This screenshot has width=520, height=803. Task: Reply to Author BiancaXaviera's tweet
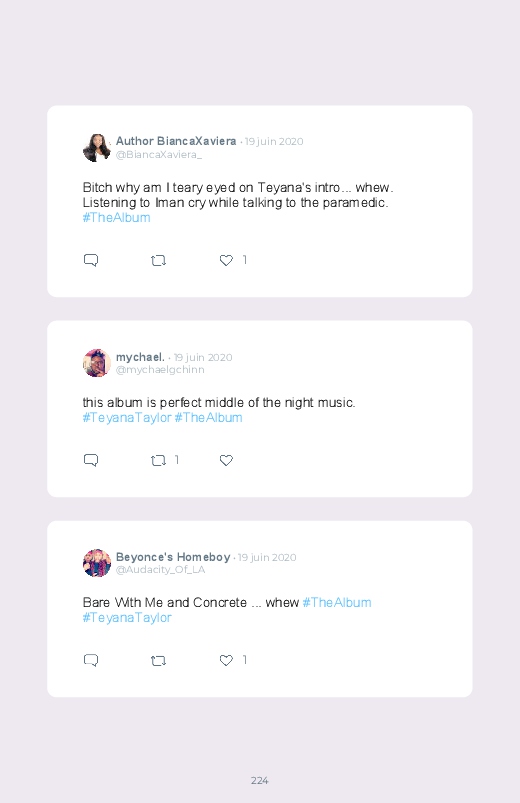91,260
